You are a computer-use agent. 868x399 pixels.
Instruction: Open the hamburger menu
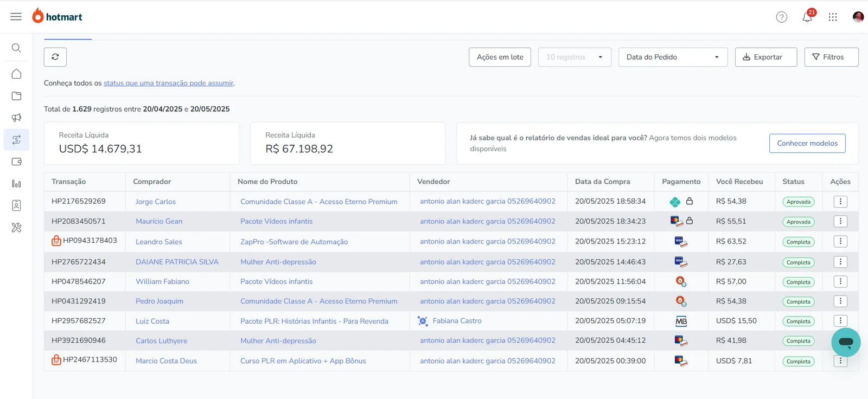pyautogui.click(x=16, y=17)
